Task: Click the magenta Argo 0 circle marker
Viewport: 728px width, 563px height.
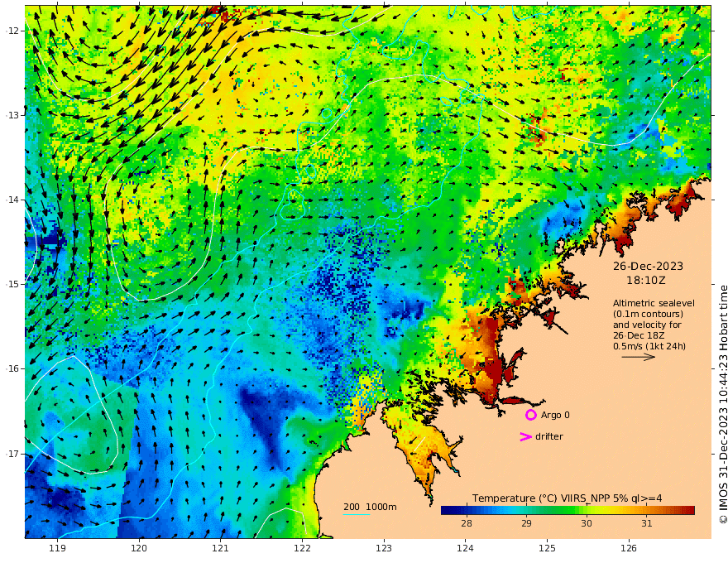Action: click(x=530, y=415)
